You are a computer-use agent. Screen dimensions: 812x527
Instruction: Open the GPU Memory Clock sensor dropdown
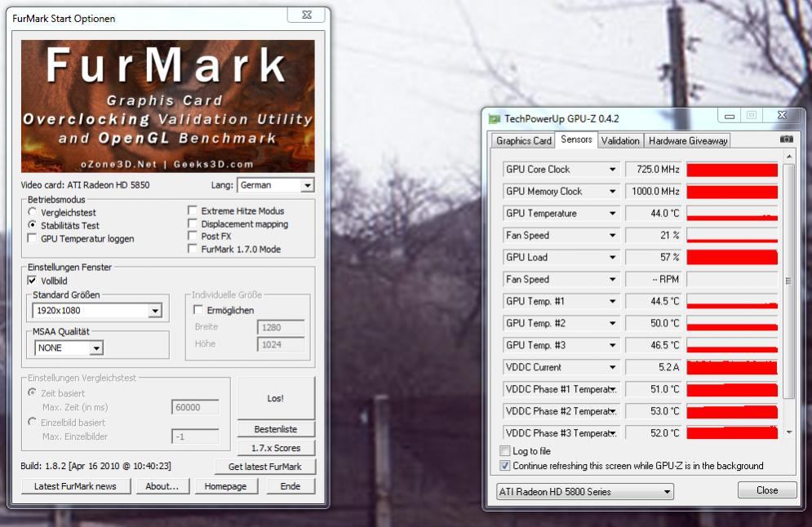click(x=613, y=192)
